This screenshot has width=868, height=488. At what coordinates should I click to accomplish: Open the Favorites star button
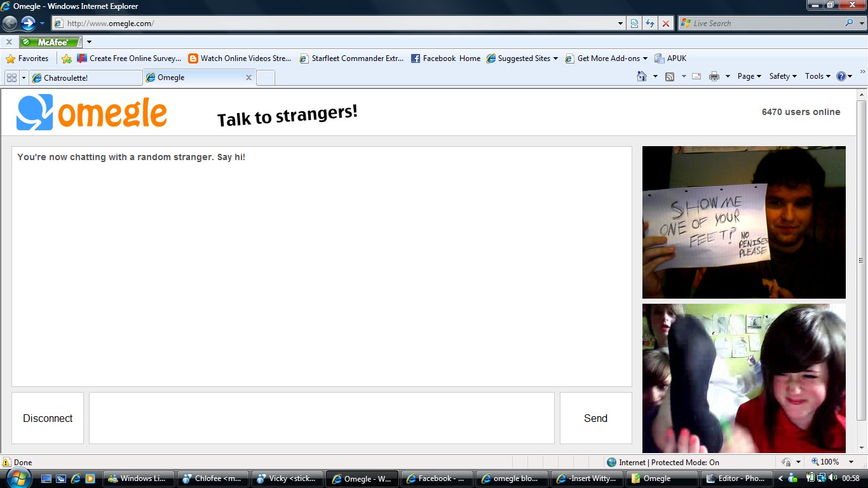[x=27, y=58]
